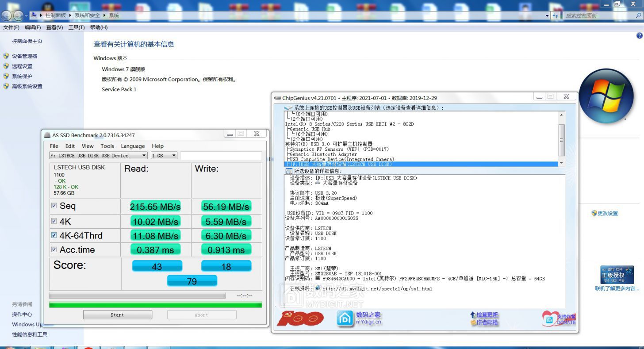644x349 pixels.
Task: Open the View menu in AS SSD
Action: 88,146
